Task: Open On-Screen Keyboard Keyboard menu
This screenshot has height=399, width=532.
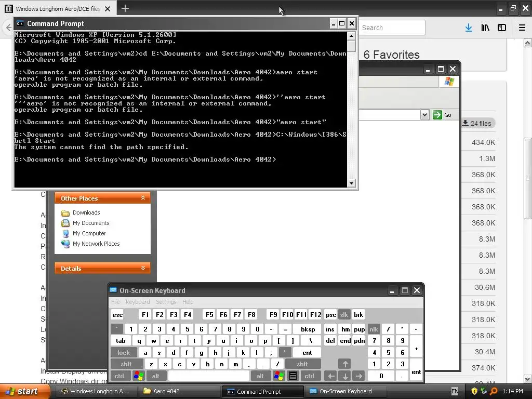Action: [x=137, y=302]
